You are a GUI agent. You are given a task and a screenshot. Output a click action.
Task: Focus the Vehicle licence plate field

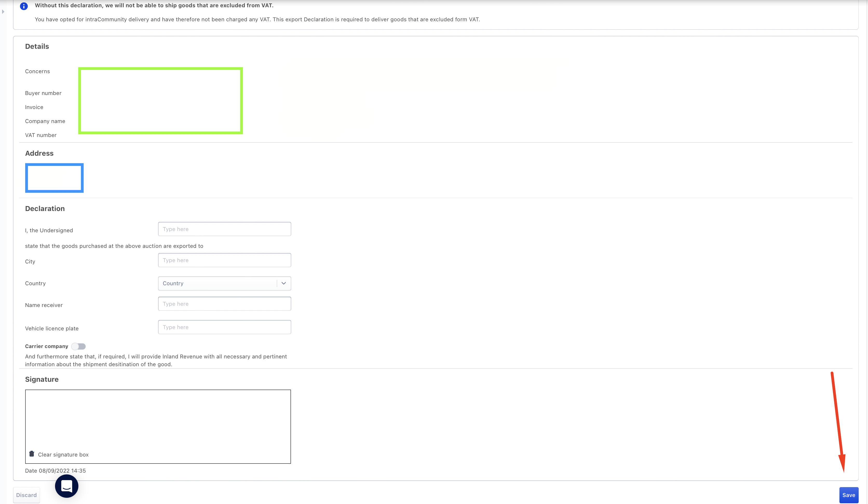(x=224, y=327)
